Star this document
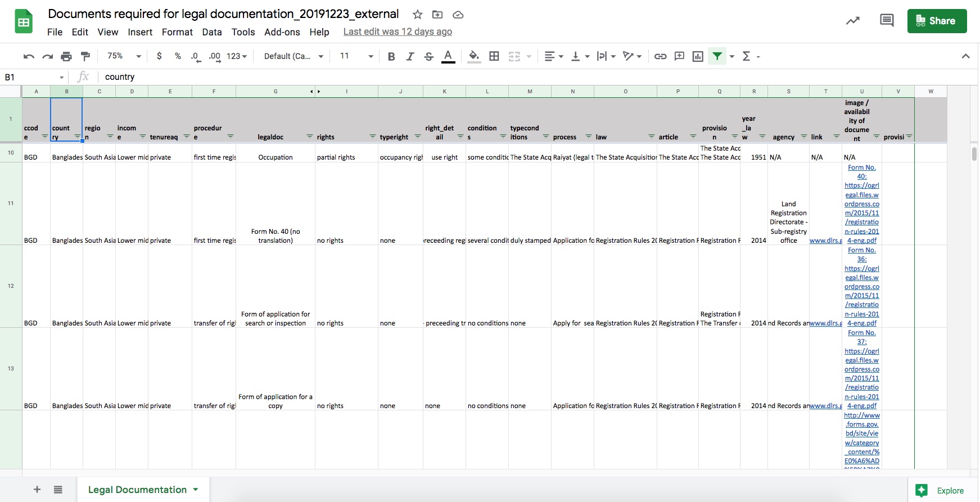The image size is (980, 502). (x=417, y=15)
